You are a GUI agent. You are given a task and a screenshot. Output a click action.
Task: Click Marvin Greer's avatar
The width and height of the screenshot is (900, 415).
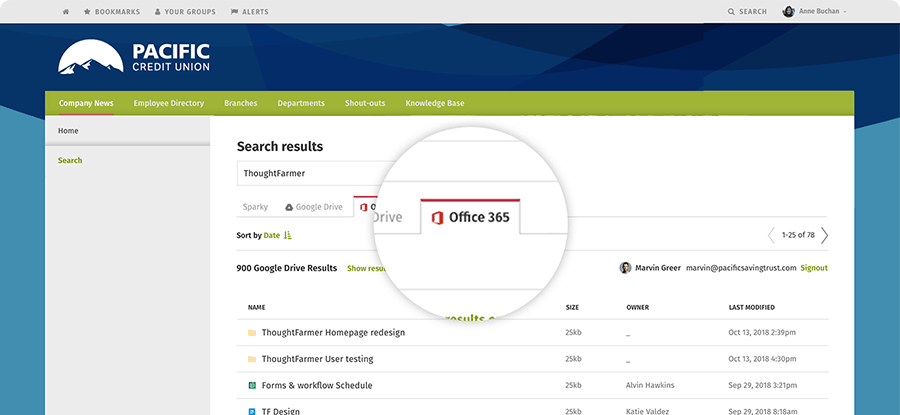626,268
